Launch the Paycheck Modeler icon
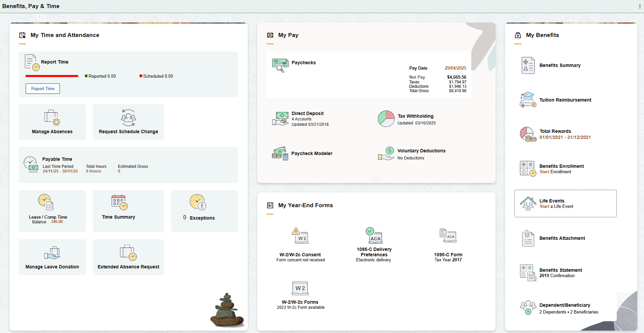Screen dimensions: 644x333 (279, 153)
